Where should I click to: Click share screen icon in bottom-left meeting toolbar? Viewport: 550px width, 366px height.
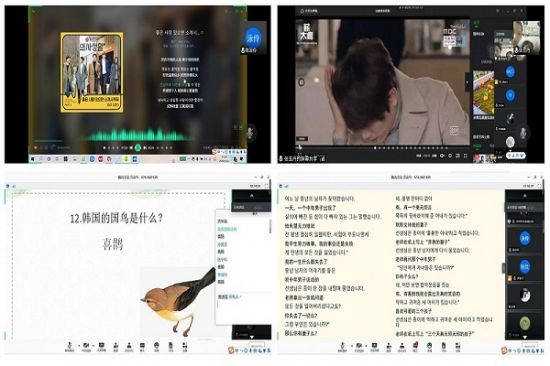coord(102,346)
